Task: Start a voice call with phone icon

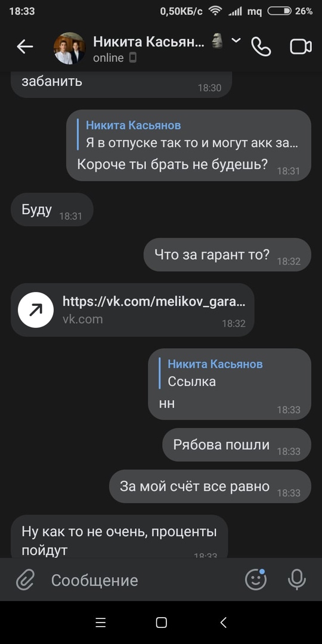Action: pyautogui.click(x=261, y=47)
